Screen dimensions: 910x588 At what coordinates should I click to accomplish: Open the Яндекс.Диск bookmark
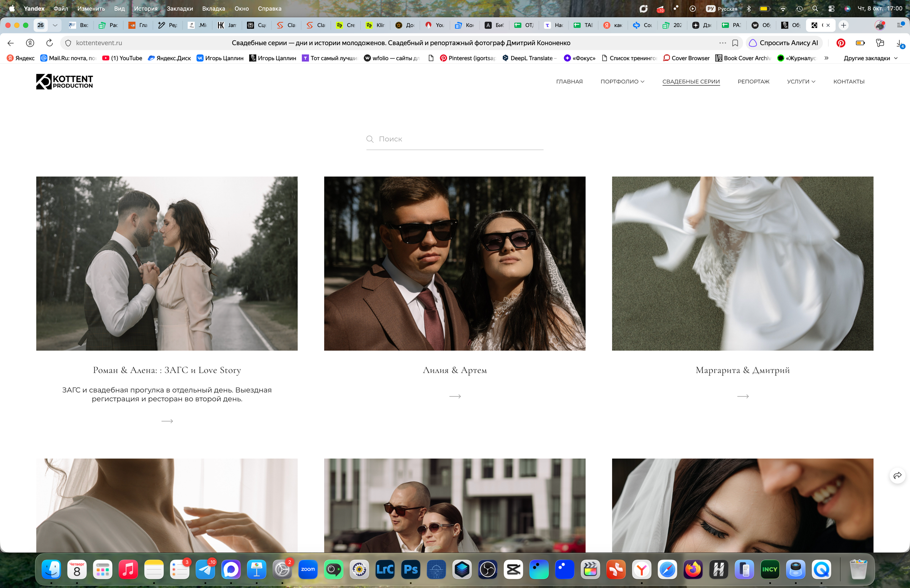[169, 58]
